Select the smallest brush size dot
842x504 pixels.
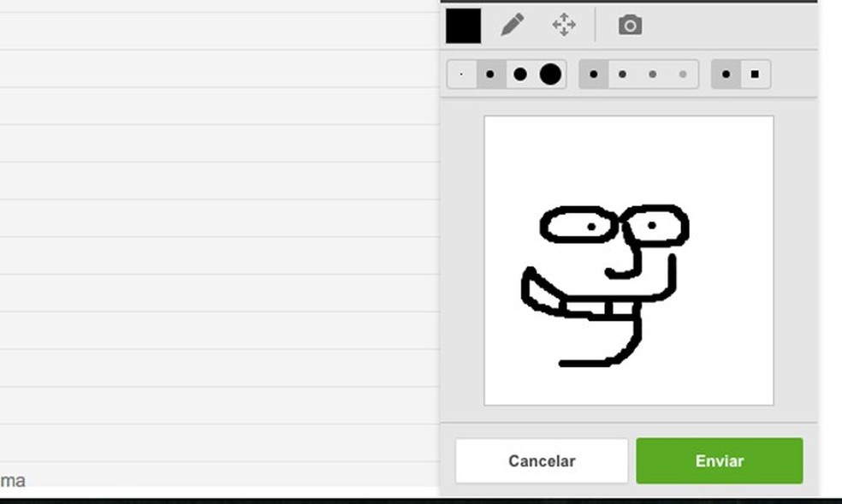[x=460, y=74]
